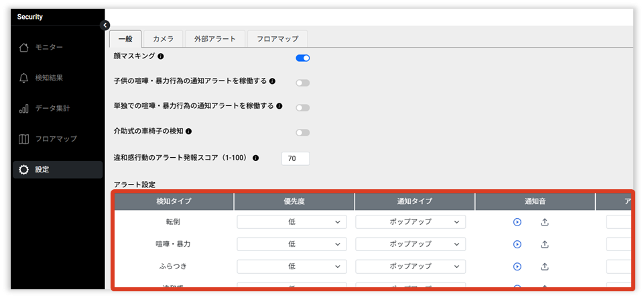Open 通知タイプ dropdown for 喧嘩・暴力

click(x=410, y=244)
